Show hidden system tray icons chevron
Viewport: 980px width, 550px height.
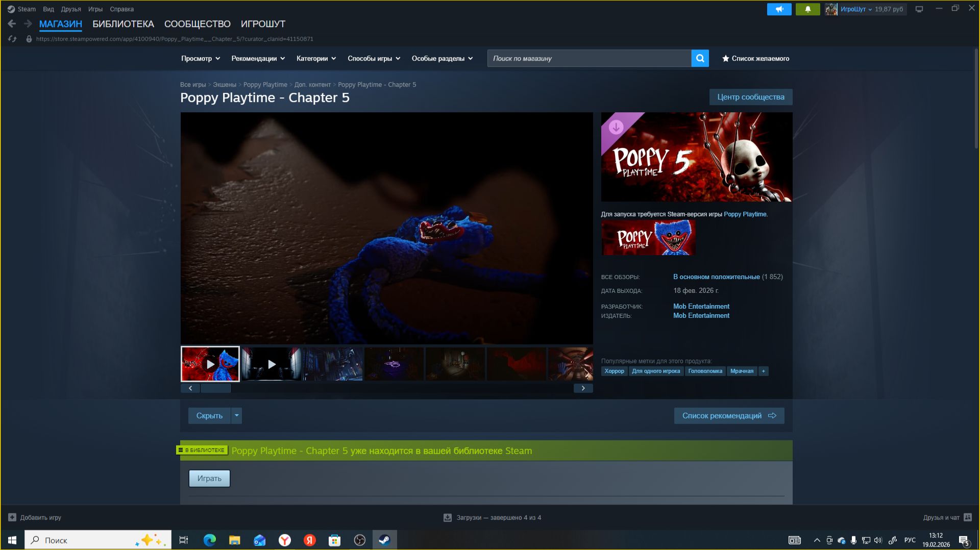pyautogui.click(x=817, y=540)
